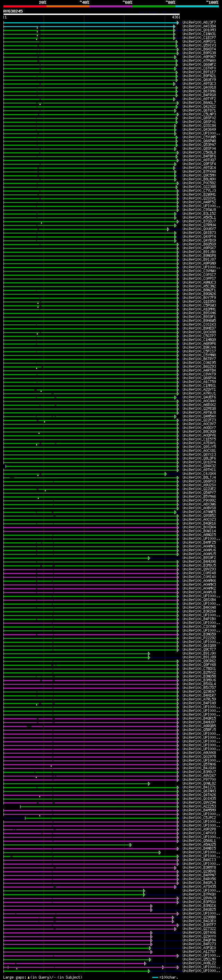Click label UniRef100_Q54PY7
Viewport: 222px width, 980px height.
[x=199, y=493]
